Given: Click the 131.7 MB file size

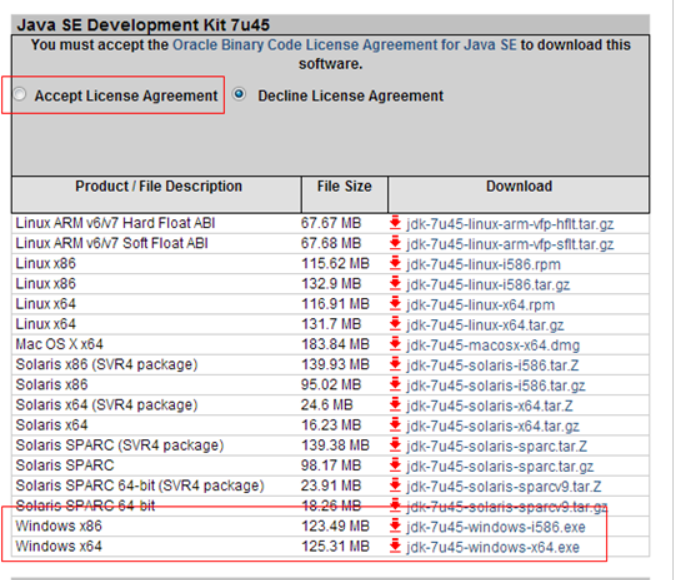Looking at the screenshot, I should coord(331,324).
